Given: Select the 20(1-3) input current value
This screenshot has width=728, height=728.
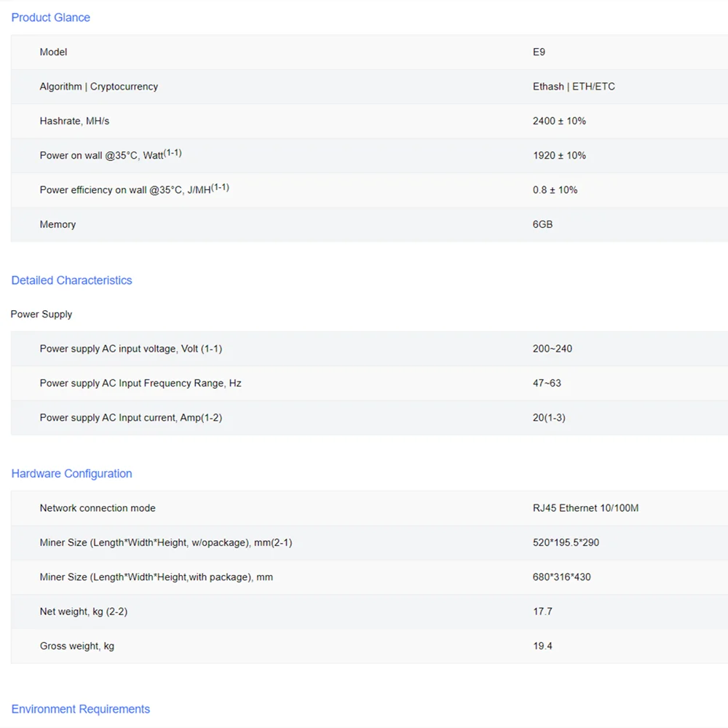Looking at the screenshot, I should [x=549, y=418].
